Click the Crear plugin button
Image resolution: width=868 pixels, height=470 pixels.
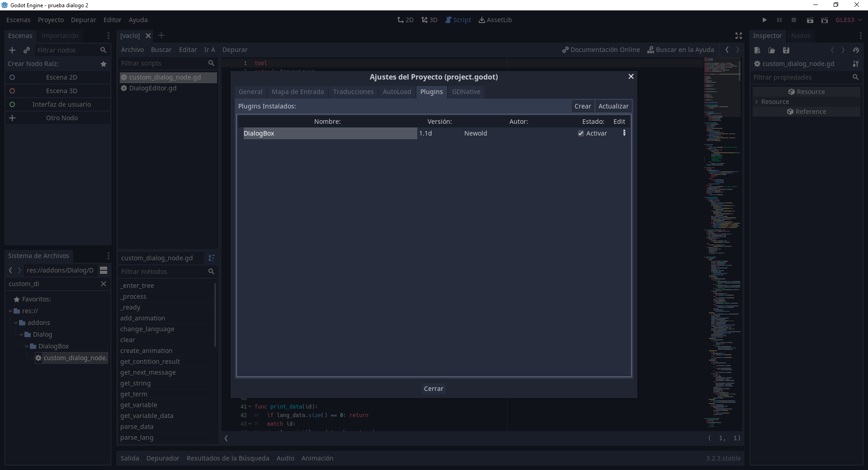coord(583,106)
